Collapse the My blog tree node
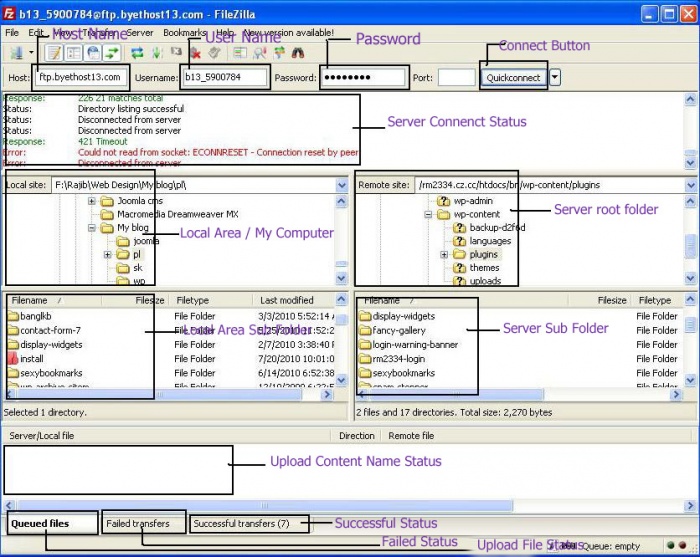700x557 pixels. tap(92, 228)
